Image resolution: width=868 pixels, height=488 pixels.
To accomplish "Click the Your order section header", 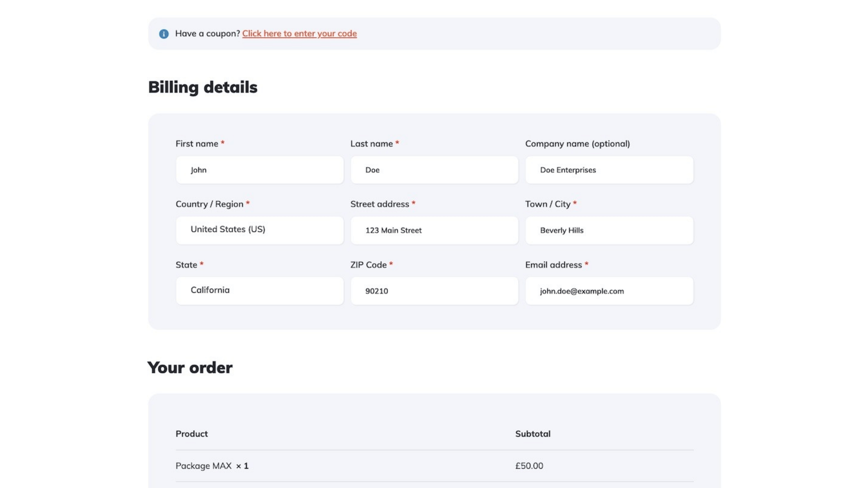I will (189, 366).
